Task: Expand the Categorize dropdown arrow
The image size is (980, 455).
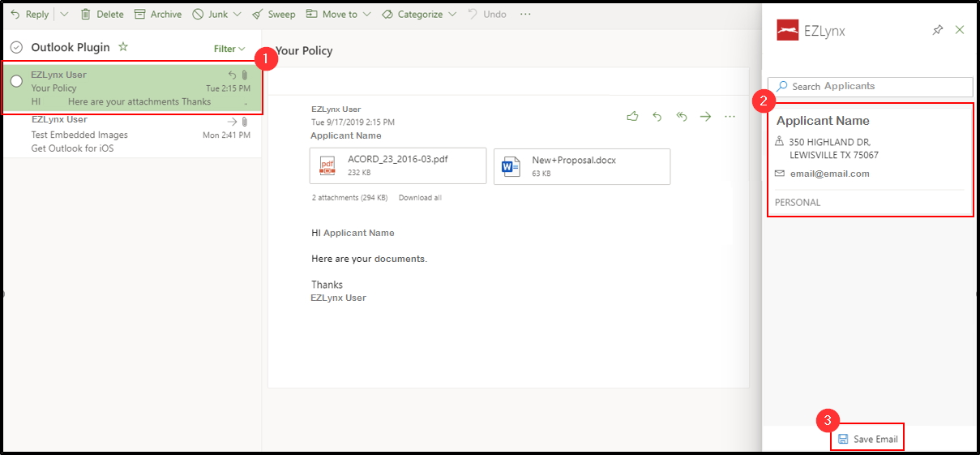Action: (x=452, y=14)
